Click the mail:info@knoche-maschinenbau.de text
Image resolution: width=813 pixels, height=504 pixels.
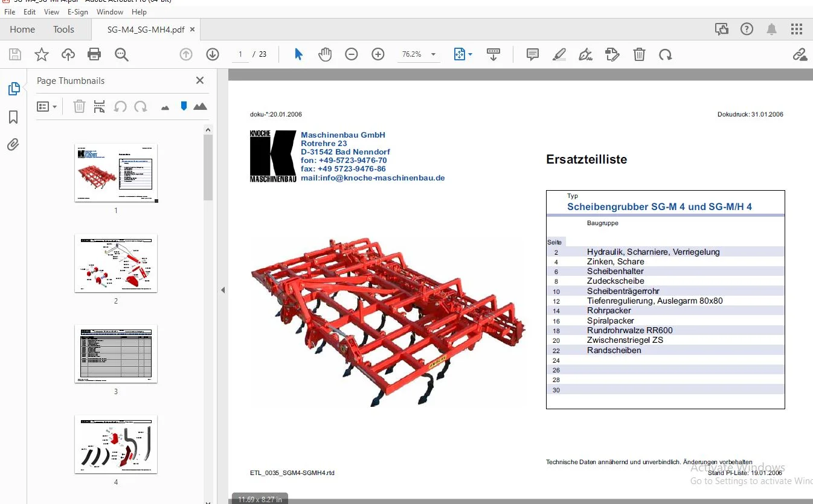point(373,177)
